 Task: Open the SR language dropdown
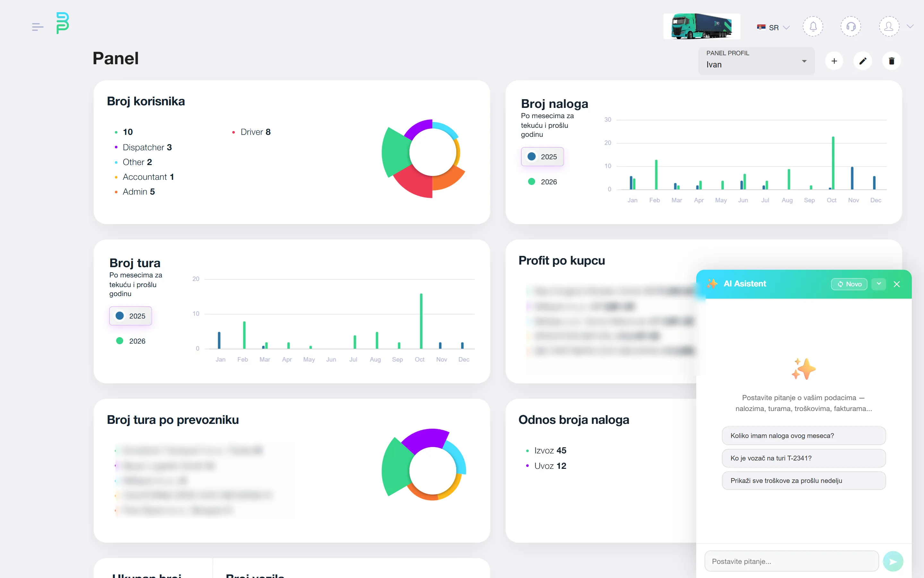(773, 28)
